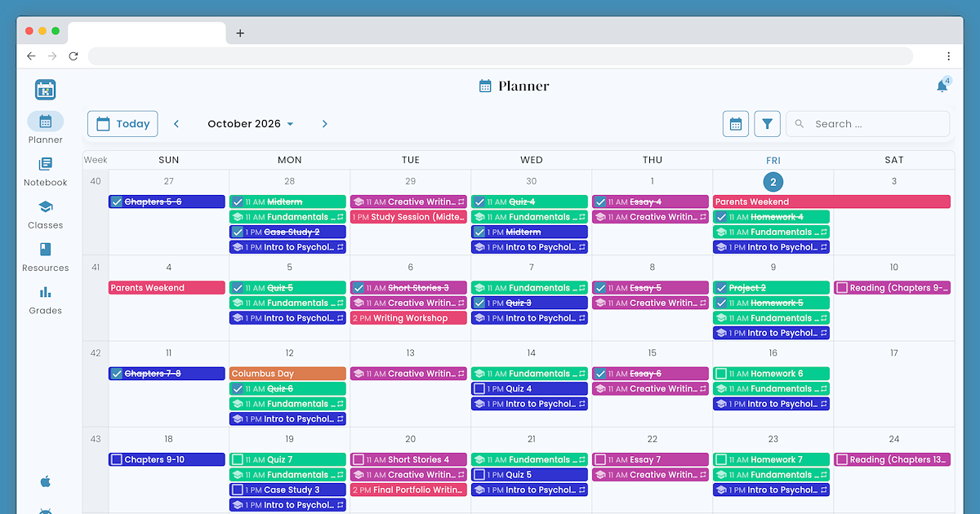This screenshot has height=514, width=980.
Task: Open the Study Session (Midterm) event
Action: (x=408, y=217)
